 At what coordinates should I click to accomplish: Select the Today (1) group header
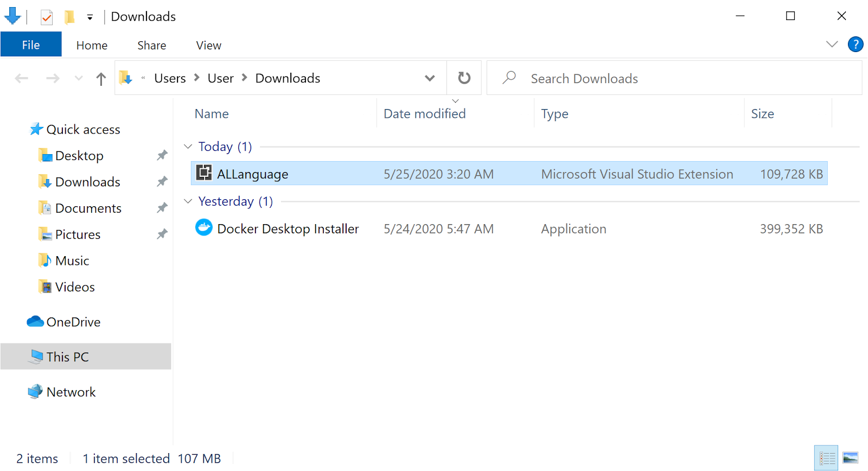pyautogui.click(x=225, y=147)
